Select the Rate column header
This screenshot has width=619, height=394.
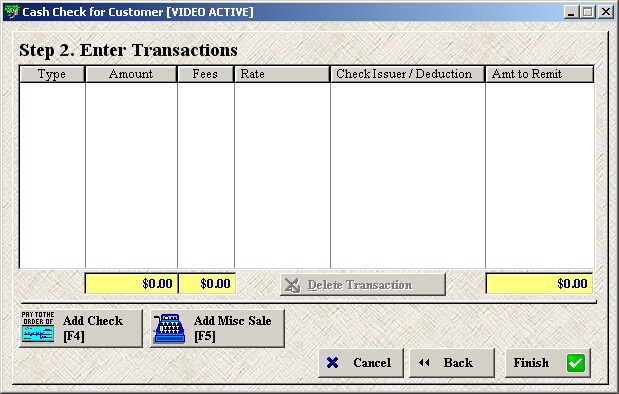(x=282, y=74)
